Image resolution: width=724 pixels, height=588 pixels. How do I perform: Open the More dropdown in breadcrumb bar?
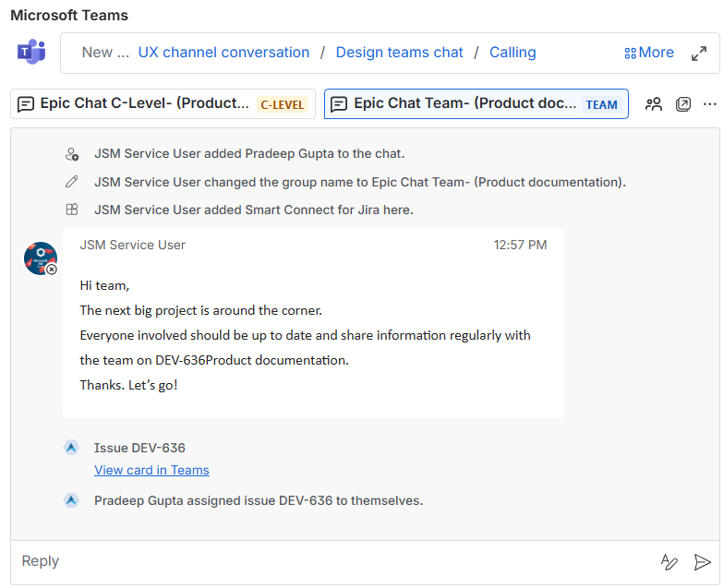[649, 53]
